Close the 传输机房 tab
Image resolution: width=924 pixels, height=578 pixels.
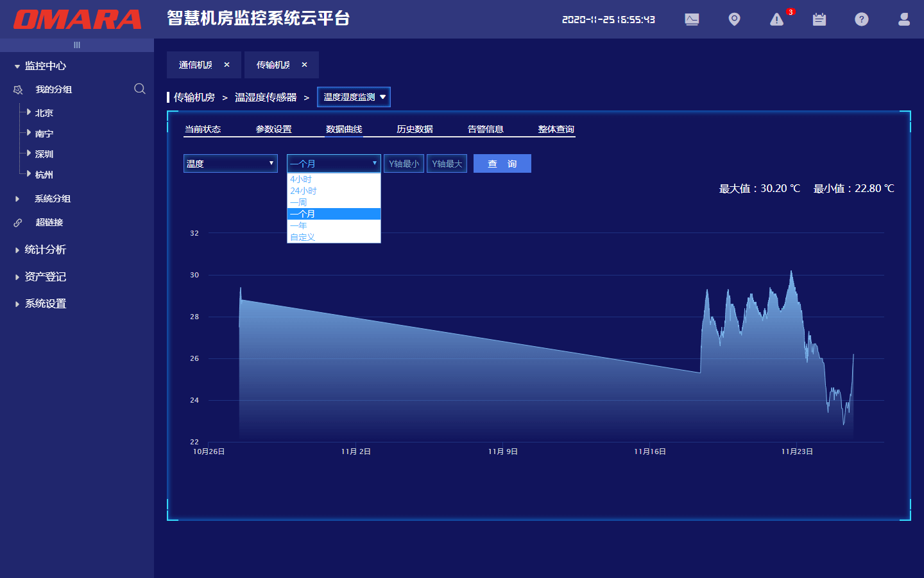304,65
